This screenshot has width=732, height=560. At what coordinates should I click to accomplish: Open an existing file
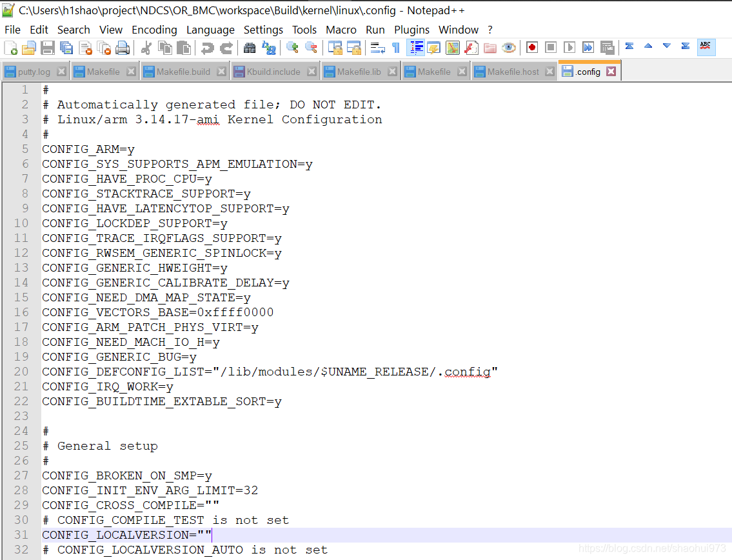coord(28,48)
